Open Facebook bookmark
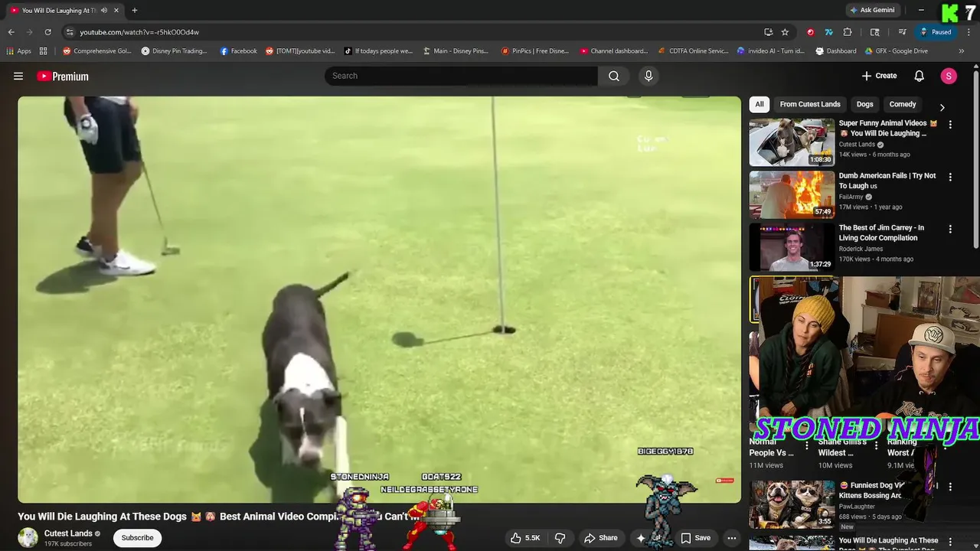This screenshot has width=980, height=551. coord(239,51)
